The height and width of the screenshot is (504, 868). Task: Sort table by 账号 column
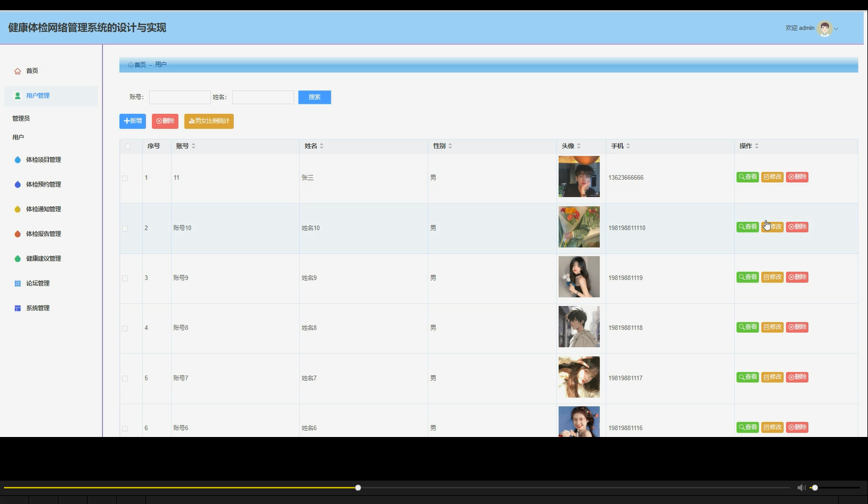click(194, 146)
